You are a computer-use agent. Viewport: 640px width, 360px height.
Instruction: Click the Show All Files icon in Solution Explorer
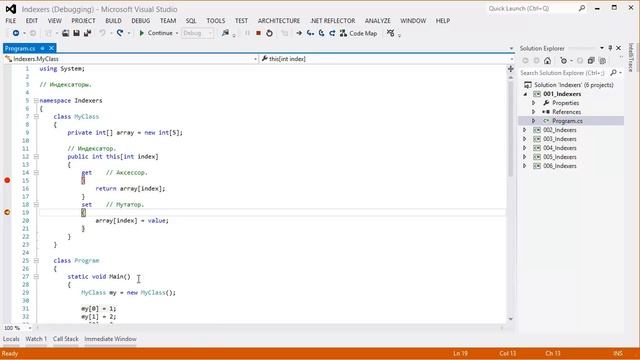coord(602,61)
